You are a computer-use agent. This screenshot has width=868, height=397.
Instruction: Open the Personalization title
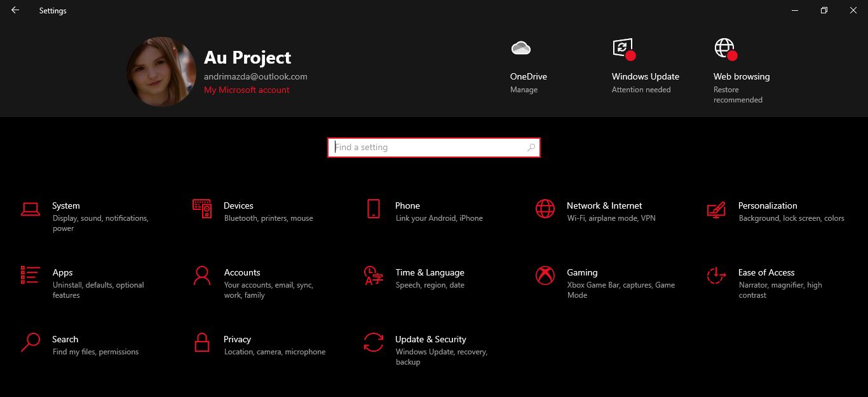click(x=768, y=206)
